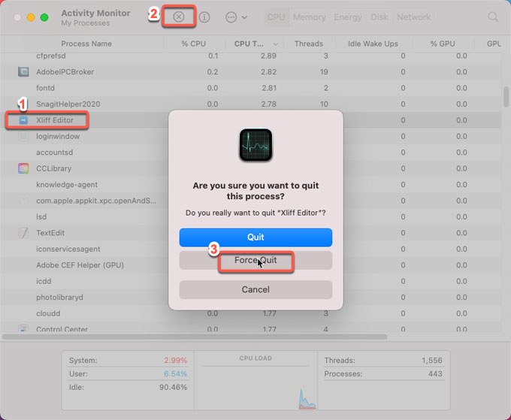Open the process info (i) icon
The height and width of the screenshot is (420, 511).
click(x=204, y=17)
